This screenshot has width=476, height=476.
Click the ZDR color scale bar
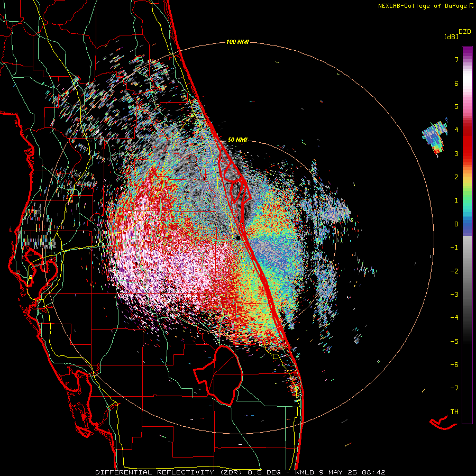coord(467,235)
